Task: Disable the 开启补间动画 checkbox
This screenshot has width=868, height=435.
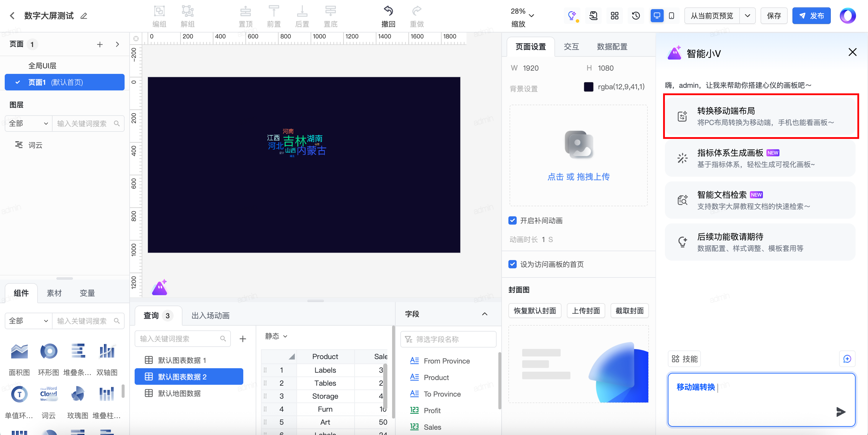Action: tap(513, 220)
